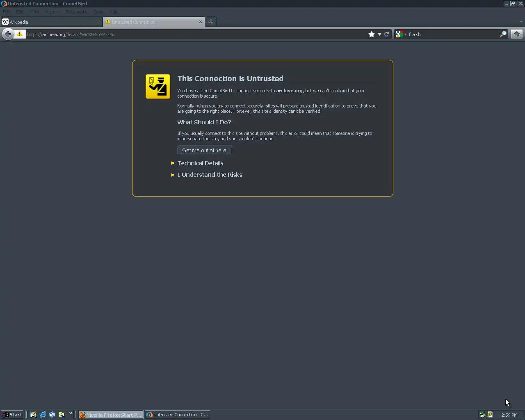Viewport: 525px width, 420px height.
Task: Open the address bar history dropdown arrow
Action: point(379,34)
